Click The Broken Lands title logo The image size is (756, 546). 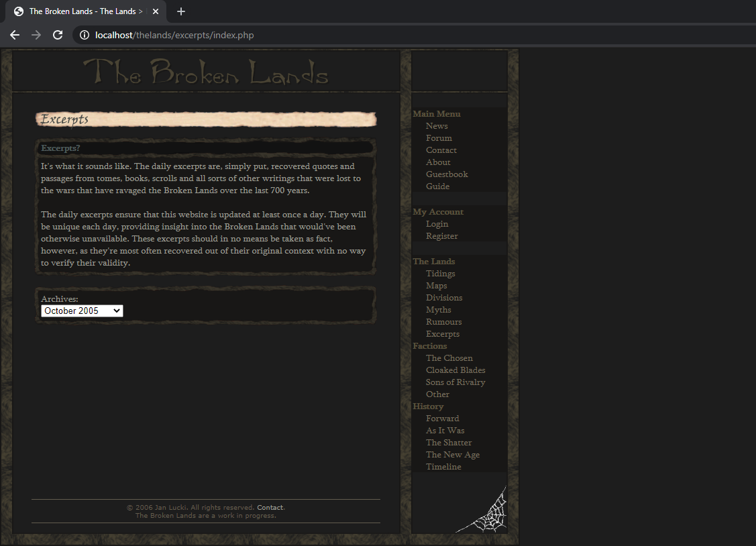click(x=206, y=72)
